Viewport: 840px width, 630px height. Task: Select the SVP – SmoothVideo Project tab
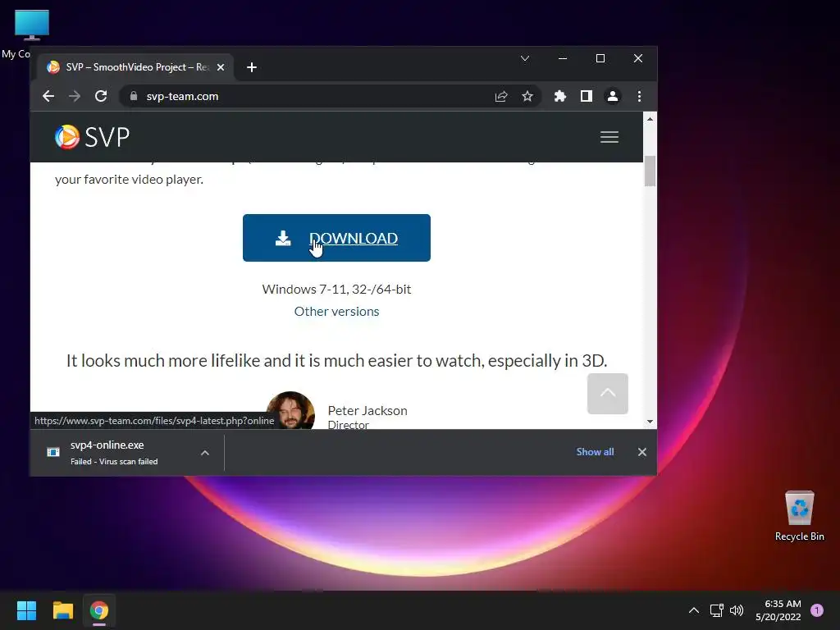(135, 67)
